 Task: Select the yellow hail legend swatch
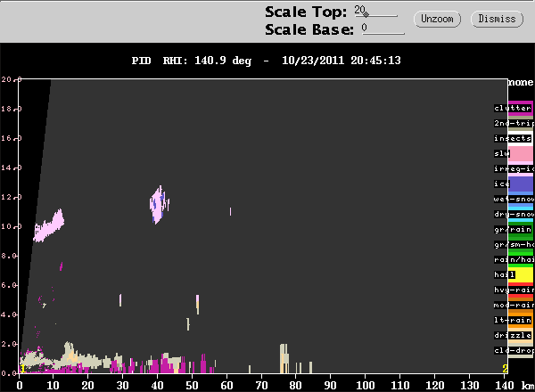521,274
